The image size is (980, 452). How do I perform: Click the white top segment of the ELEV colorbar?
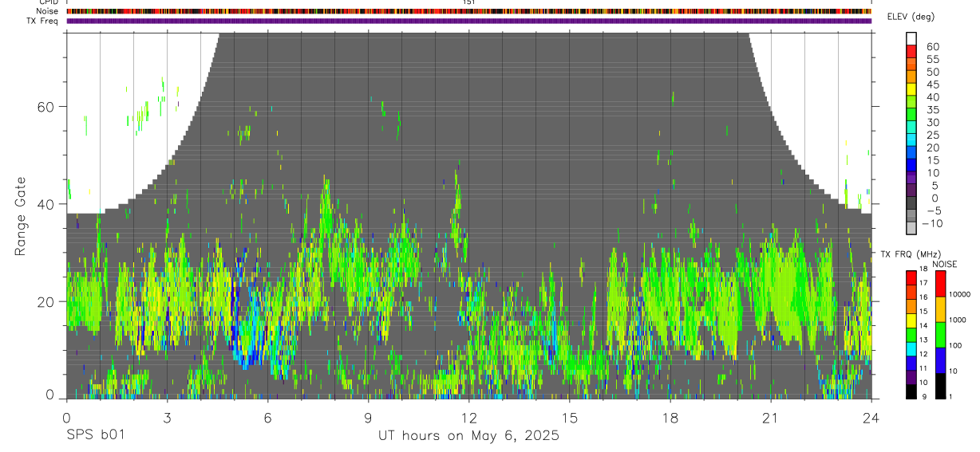pos(911,38)
